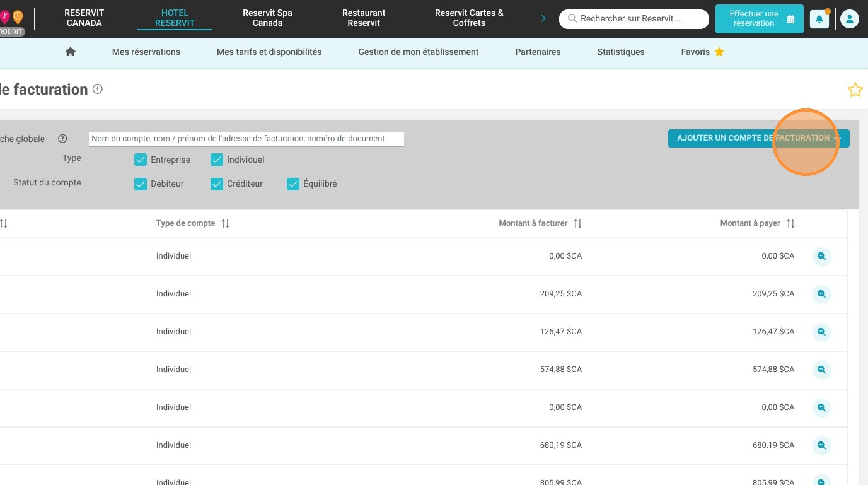This screenshot has width=868, height=485.
Task: Uncheck the Entreprise type checkbox
Action: coord(141,160)
